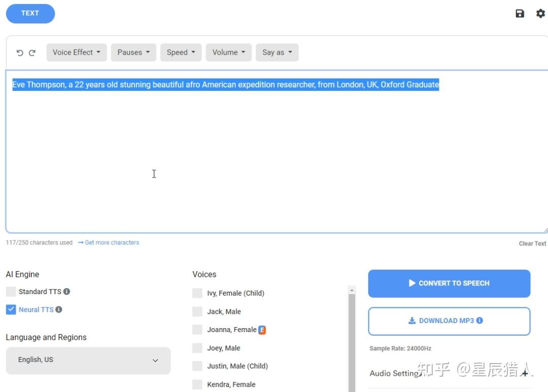This screenshot has width=548, height=392.
Task: Click the undo arrow icon
Action: coord(20,53)
